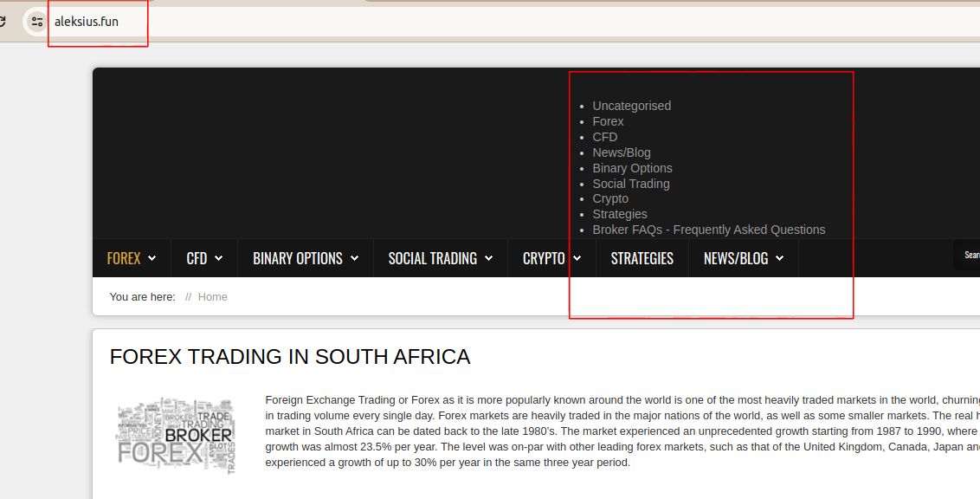The width and height of the screenshot is (980, 499).
Task: Select BINARY OPTIONS in the navigation bar
Action: pyautogui.click(x=298, y=258)
